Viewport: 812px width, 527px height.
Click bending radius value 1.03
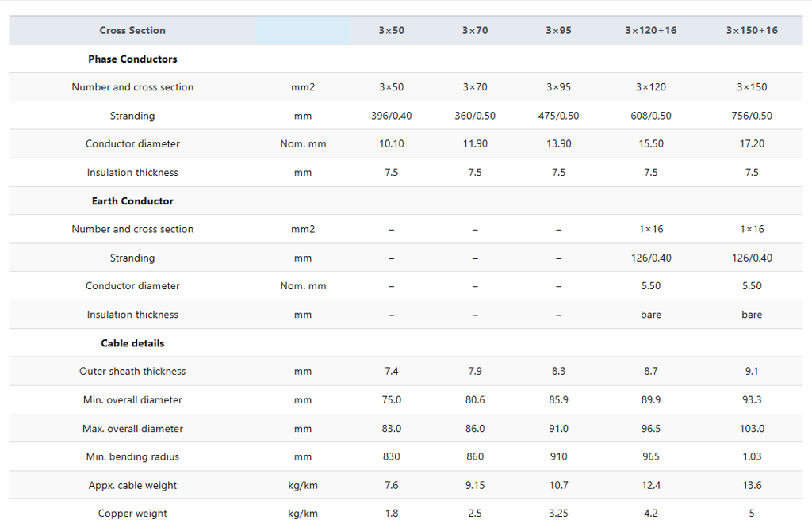pos(752,456)
